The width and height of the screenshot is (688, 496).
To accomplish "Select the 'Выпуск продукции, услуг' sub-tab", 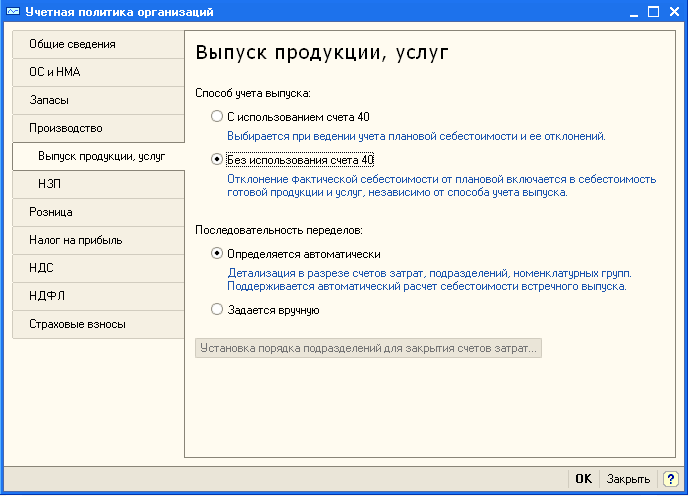I will pos(100,157).
